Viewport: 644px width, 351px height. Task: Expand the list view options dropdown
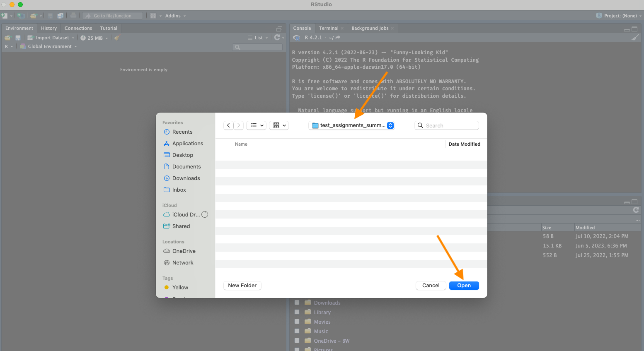(x=257, y=125)
